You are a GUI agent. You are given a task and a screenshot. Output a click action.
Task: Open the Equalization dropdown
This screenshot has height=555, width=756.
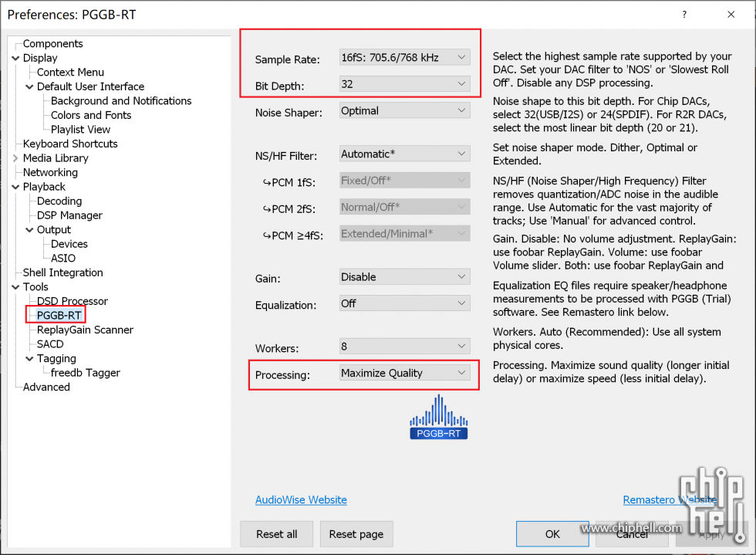(404, 303)
